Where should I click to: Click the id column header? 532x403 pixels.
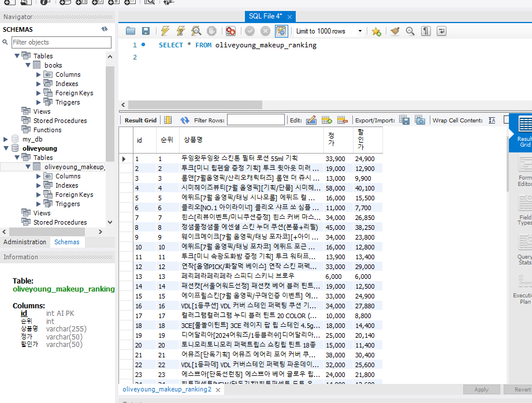[x=144, y=140]
